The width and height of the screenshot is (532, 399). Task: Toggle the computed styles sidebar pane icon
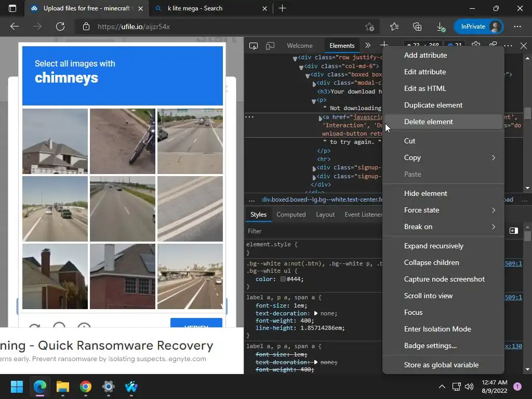point(514,231)
